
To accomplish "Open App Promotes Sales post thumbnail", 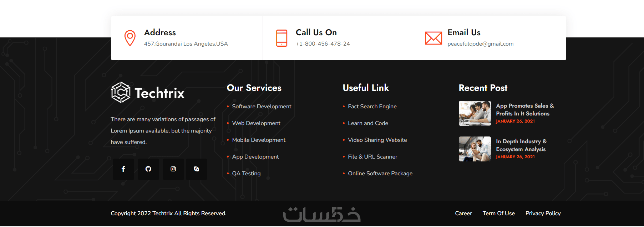I will coord(475,113).
